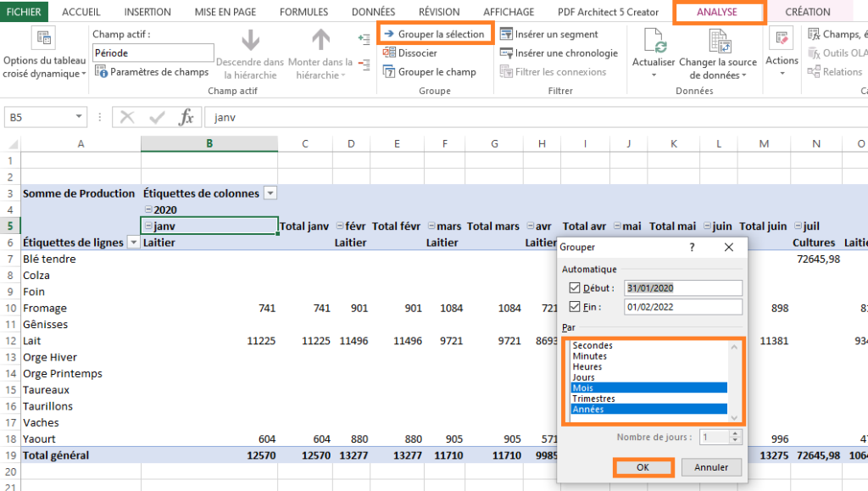
Task: Collapse the juin month group
Action: click(x=707, y=226)
